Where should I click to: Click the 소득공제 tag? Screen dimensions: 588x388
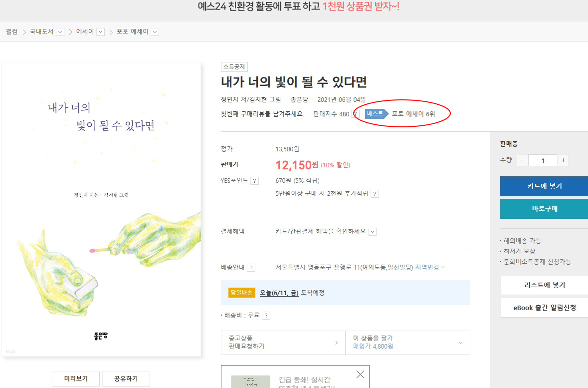tap(234, 67)
